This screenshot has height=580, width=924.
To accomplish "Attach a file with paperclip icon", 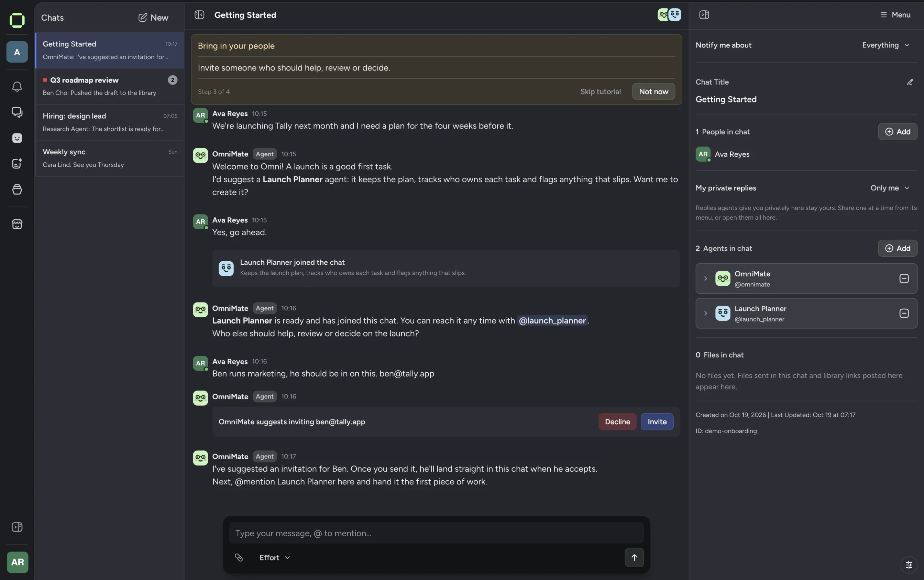I will (x=239, y=557).
